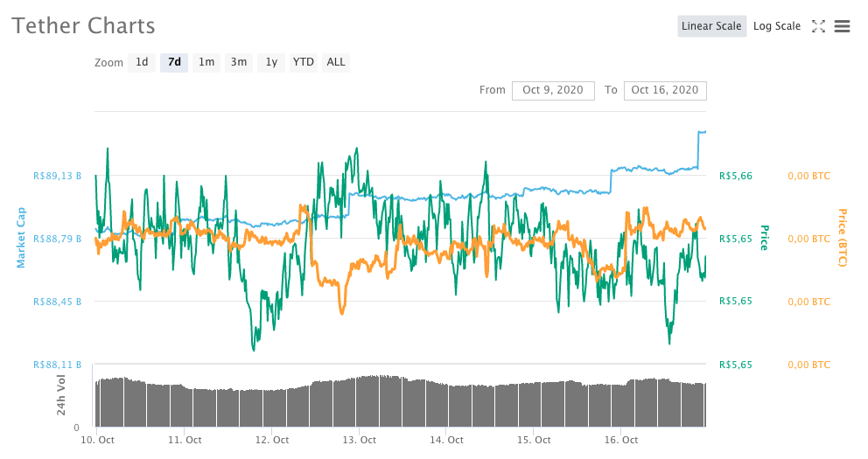The image size is (868, 459).
Task: Click the To date field Oct 16, 2020
Action: pyautogui.click(x=665, y=90)
